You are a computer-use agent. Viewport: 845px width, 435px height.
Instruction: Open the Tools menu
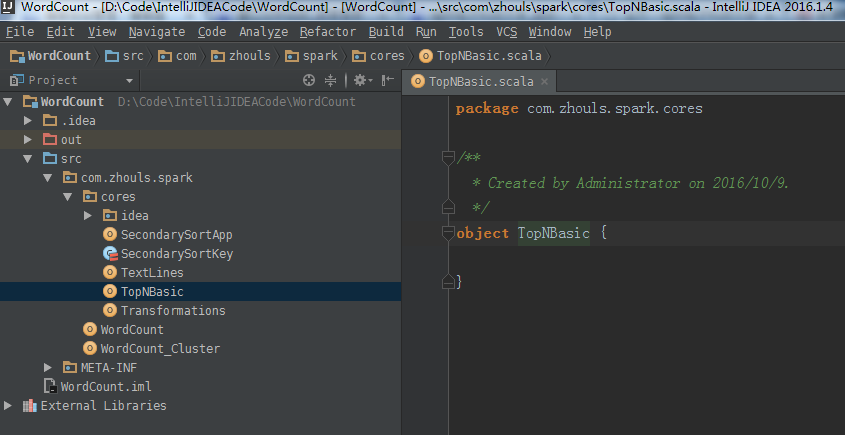click(466, 32)
